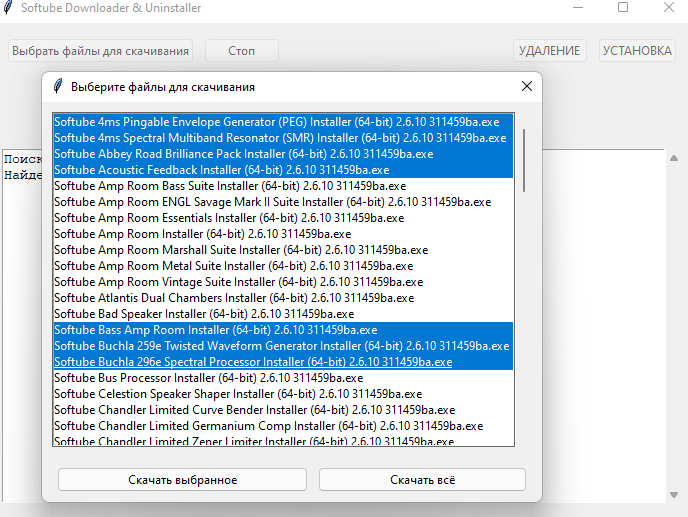The height and width of the screenshot is (517, 688).
Task: Select 'Softube Amp Room Marshall Suite' item
Action: click(283, 250)
